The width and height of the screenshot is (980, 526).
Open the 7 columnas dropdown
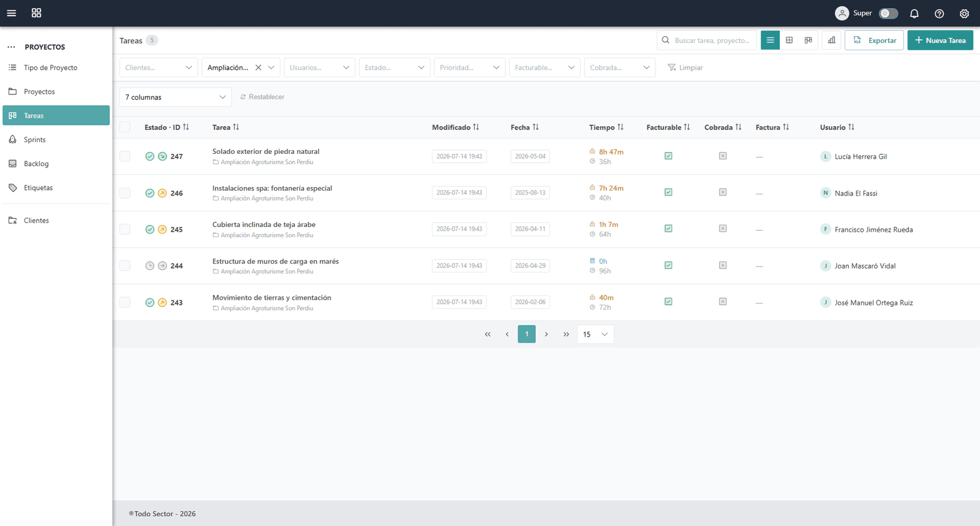[176, 97]
